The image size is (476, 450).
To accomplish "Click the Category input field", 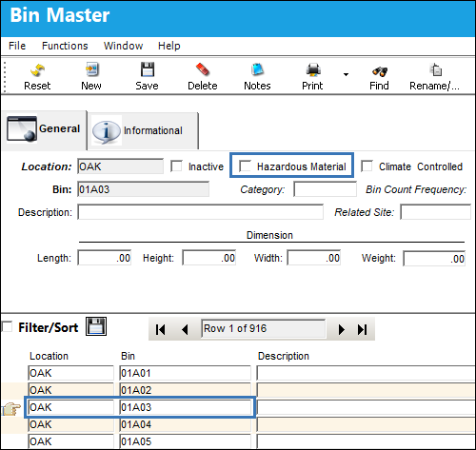I will tap(326, 189).
